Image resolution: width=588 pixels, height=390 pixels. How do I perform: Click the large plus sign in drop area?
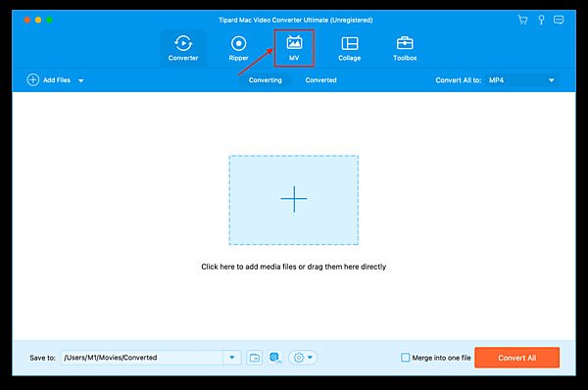point(294,199)
